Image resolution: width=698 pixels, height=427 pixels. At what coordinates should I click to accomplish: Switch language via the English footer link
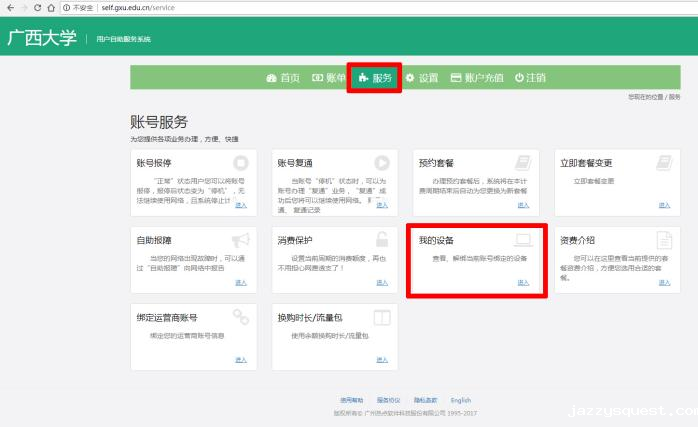[x=460, y=400]
